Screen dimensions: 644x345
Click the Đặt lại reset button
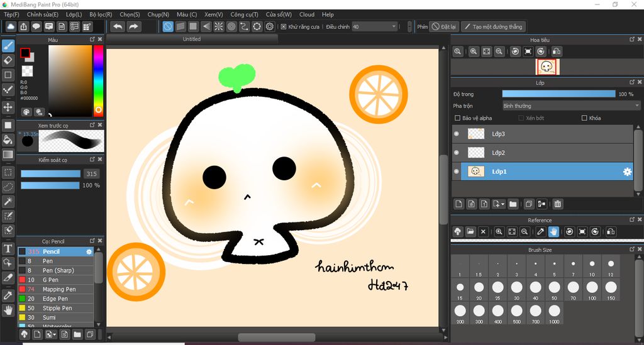[x=445, y=26]
